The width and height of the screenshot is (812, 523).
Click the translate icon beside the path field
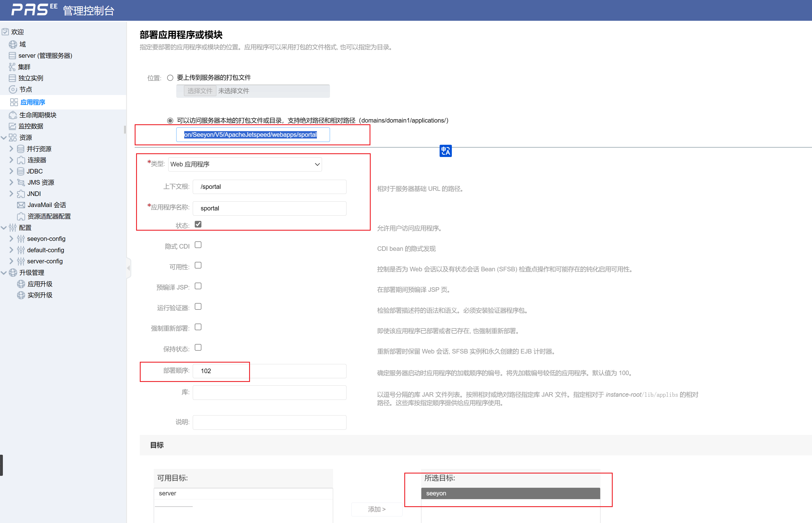[445, 151]
